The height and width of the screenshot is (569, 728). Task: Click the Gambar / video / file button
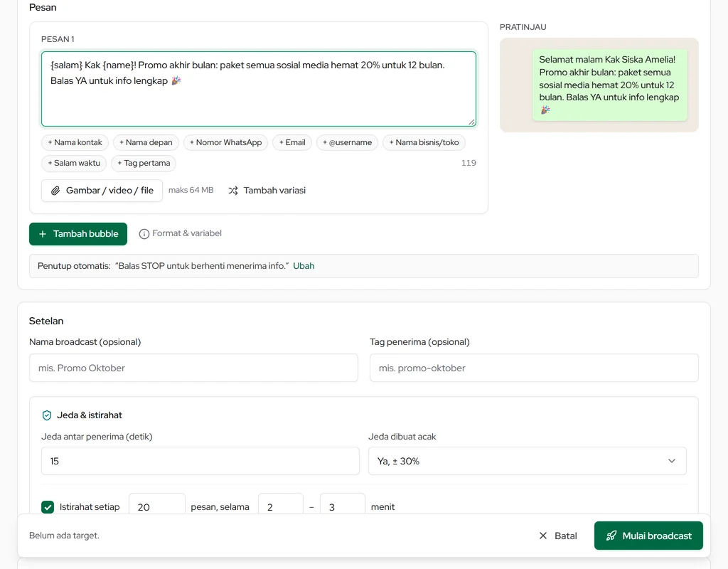pyautogui.click(x=102, y=191)
